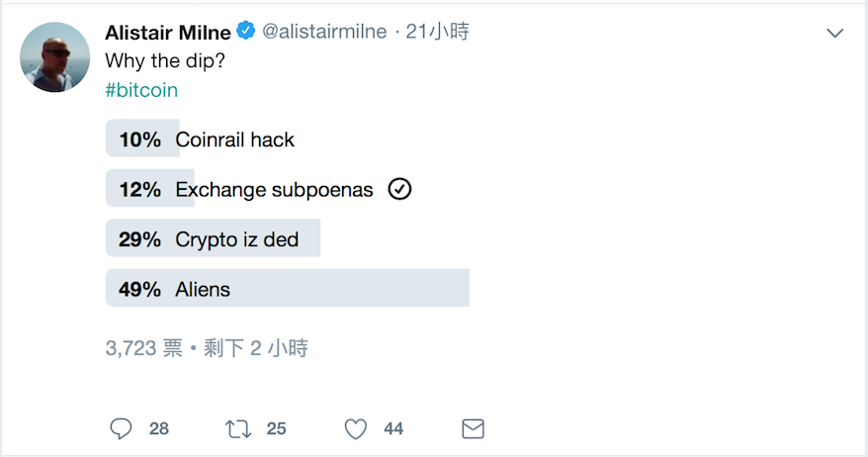Select the Exchange subpoenas poll option

click(274, 189)
